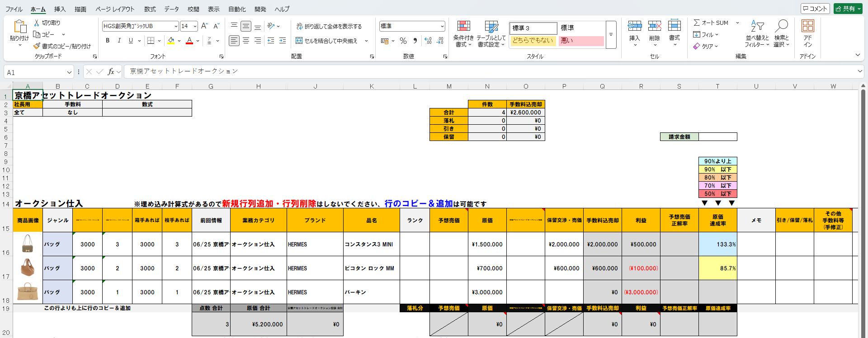Switch to the 挿入 (Insert) tab
868x338 pixels.
60,9
